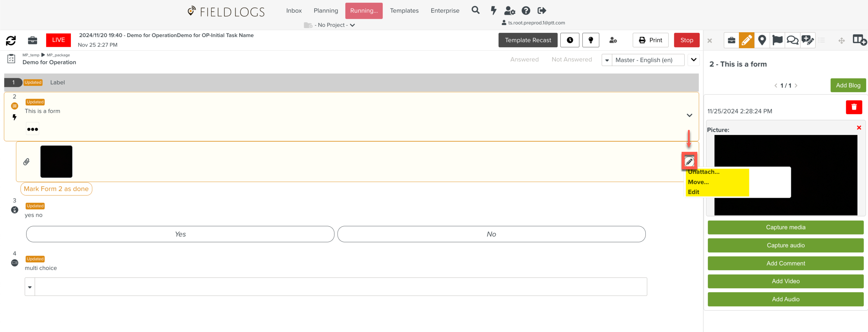Open the three dots menu on form 2
This screenshot has width=868, height=332.
(33, 129)
